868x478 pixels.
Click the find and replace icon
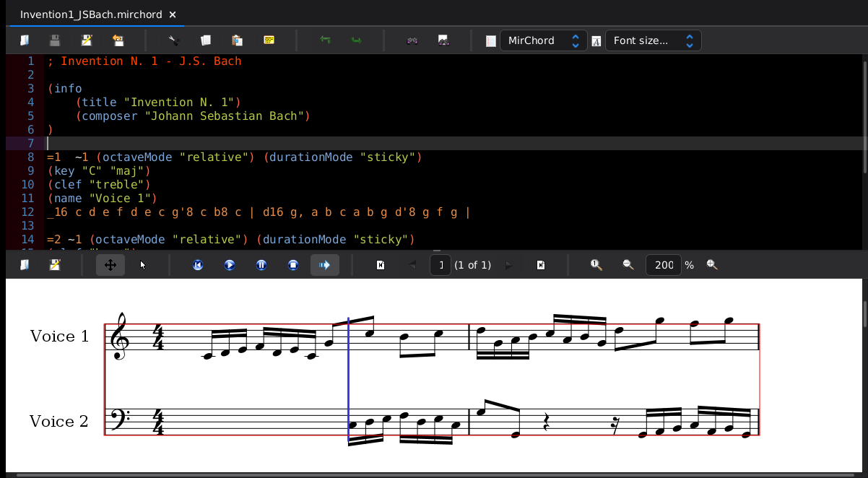(444, 40)
